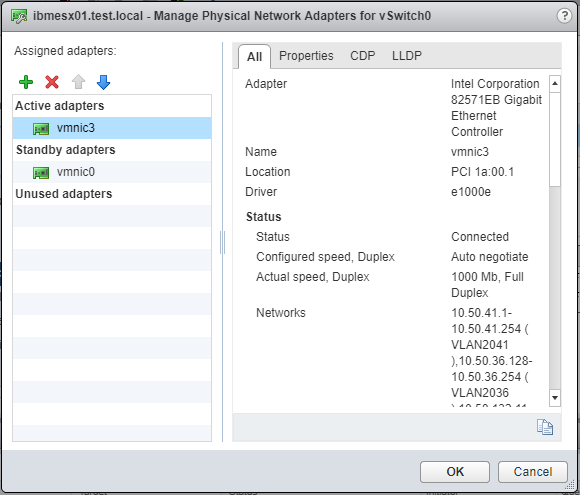Click the scrollbar up arrow
Image resolution: width=580 pixels, height=495 pixels.
tap(554, 84)
